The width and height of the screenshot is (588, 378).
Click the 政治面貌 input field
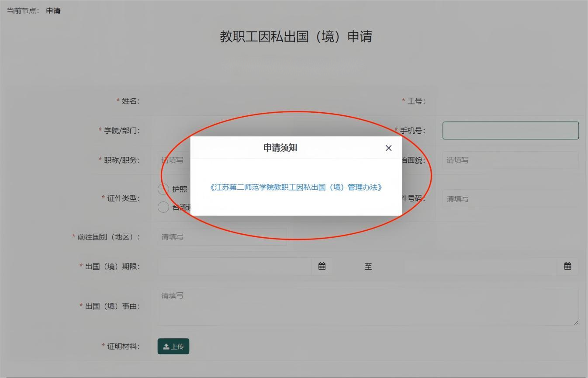click(x=510, y=160)
